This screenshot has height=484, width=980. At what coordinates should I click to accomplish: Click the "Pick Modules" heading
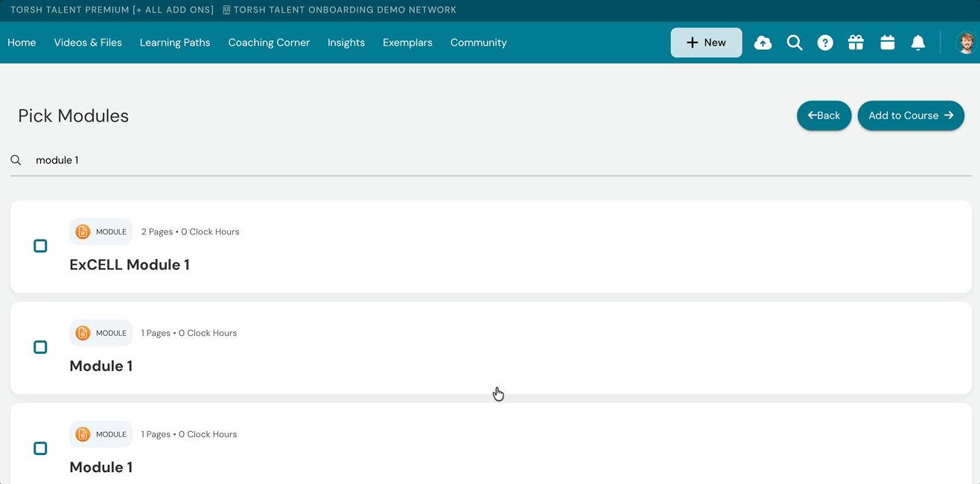74,115
